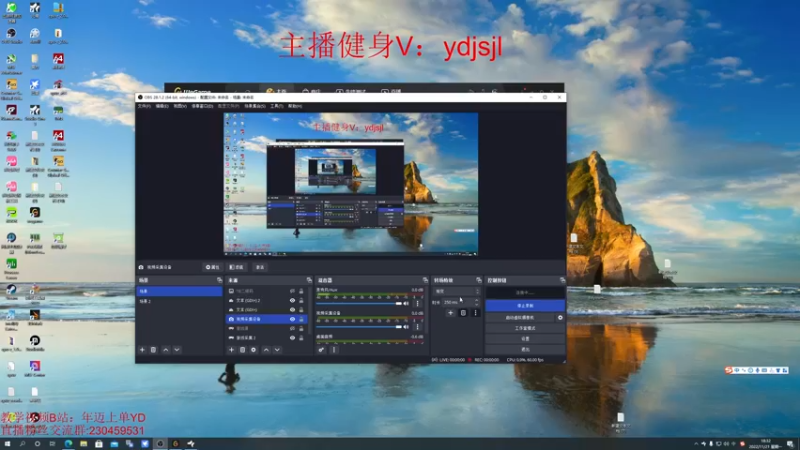Lock the 文本 (GDI+) source
The image size is (800, 450).
pyautogui.click(x=301, y=310)
